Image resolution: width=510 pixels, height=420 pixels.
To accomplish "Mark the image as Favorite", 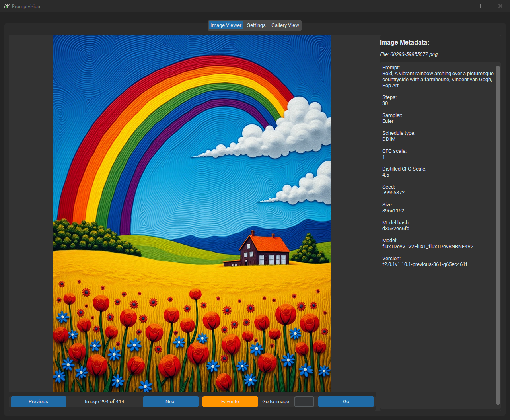I will pos(230,402).
